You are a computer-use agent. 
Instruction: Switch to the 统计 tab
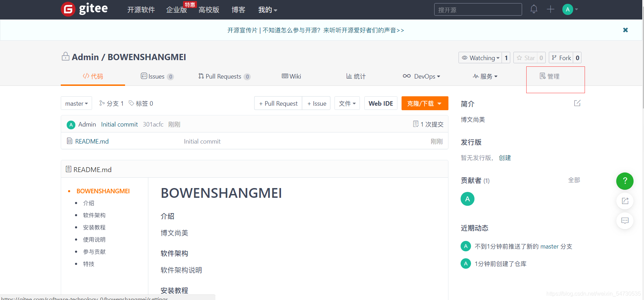click(x=356, y=76)
